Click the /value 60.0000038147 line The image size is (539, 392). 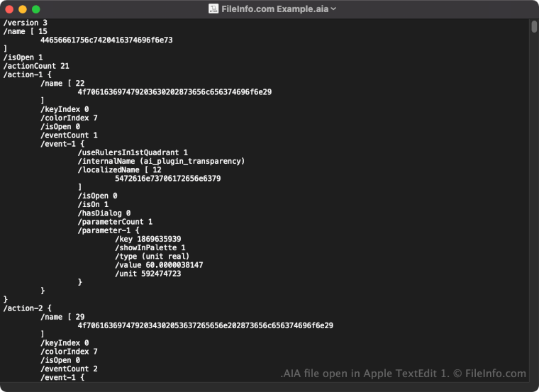159,264
